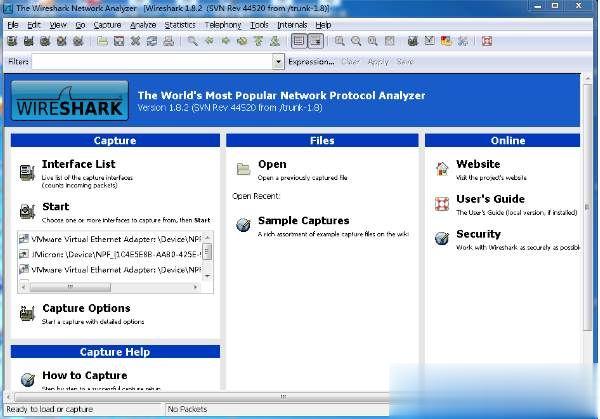Open the Security wiki link
The image size is (600, 419).
tap(478, 234)
